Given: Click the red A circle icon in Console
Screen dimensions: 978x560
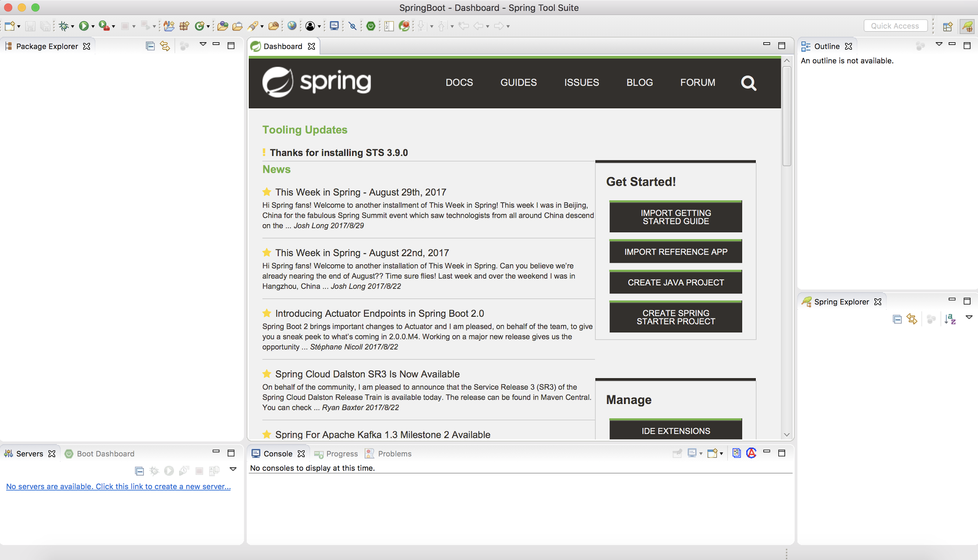Looking at the screenshot, I should click(x=751, y=453).
